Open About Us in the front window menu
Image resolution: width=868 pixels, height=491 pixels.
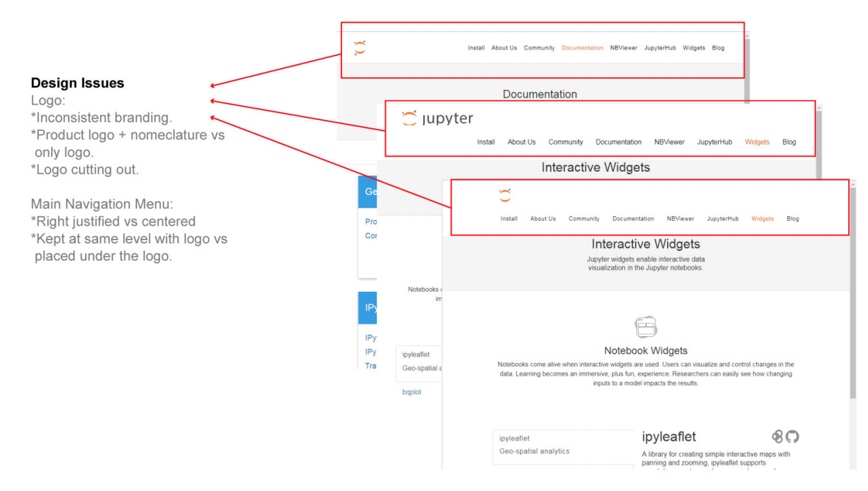point(543,219)
